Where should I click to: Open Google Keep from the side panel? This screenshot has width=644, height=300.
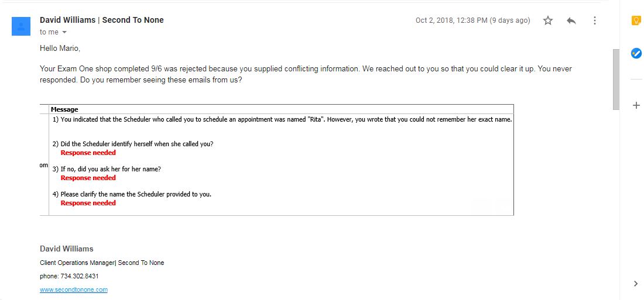[x=636, y=20]
